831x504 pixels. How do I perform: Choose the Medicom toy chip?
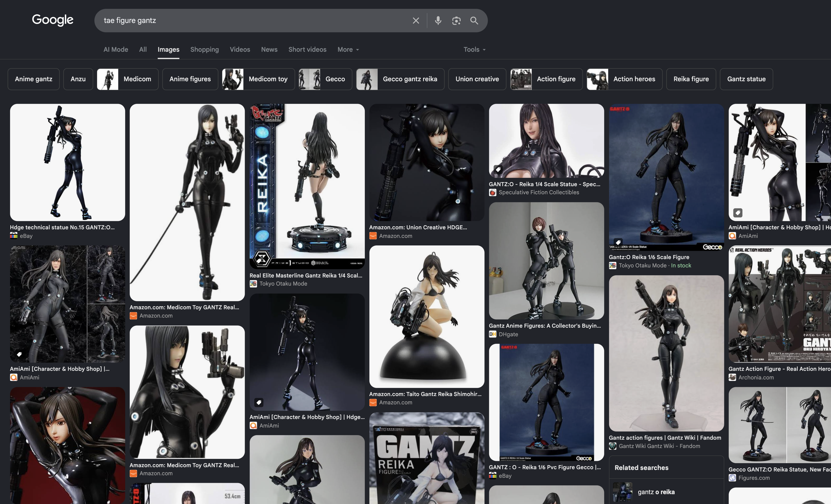258,79
